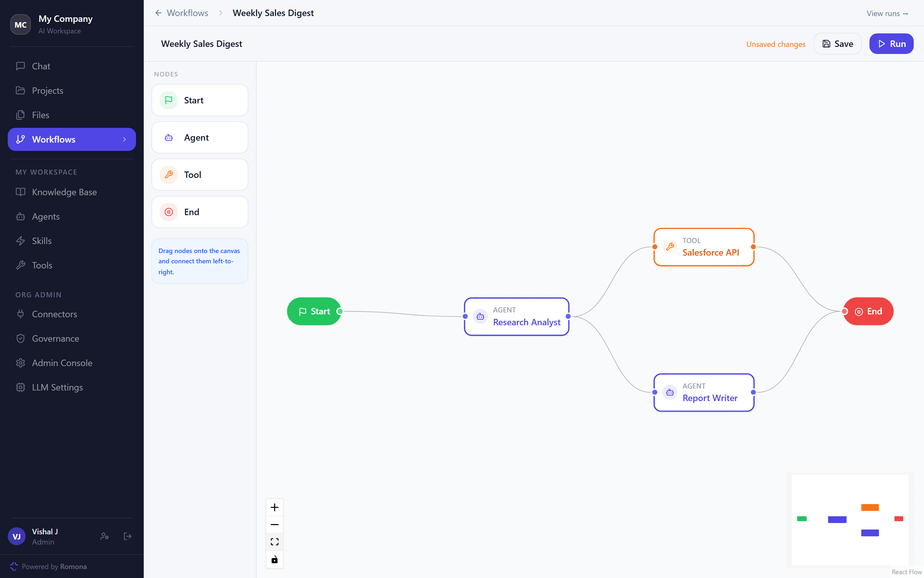Image resolution: width=924 pixels, height=578 pixels.
Task: Select the Tool node in the palette
Action: (x=200, y=175)
